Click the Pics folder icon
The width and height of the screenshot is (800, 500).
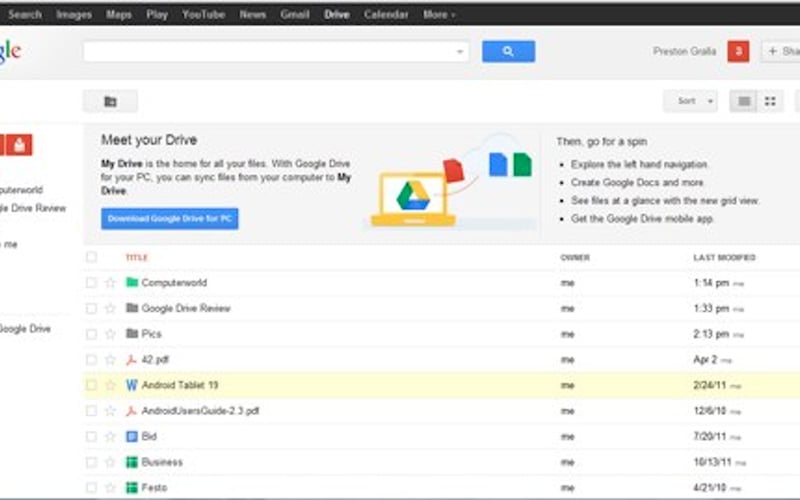coord(132,334)
